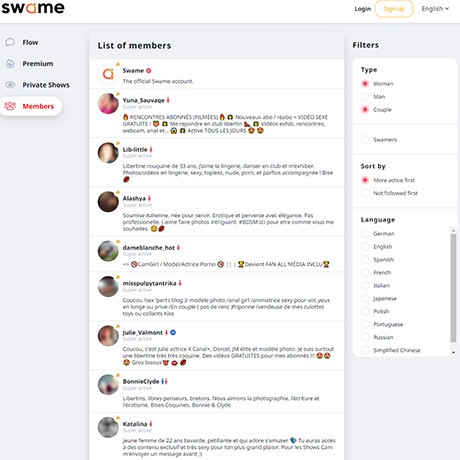This screenshot has width=460, height=460.
Task: Click the verified badge beside Julie_Valmont
Action: (173, 332)
